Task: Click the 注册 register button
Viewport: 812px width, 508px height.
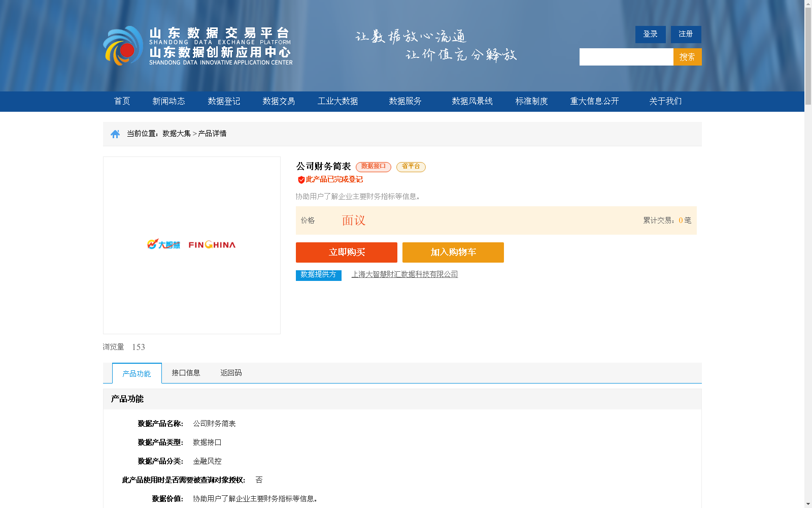Action: (686, 34)
